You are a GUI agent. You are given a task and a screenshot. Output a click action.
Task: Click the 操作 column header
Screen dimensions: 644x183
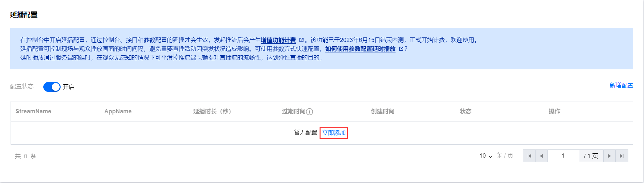[x=554, y=111]
